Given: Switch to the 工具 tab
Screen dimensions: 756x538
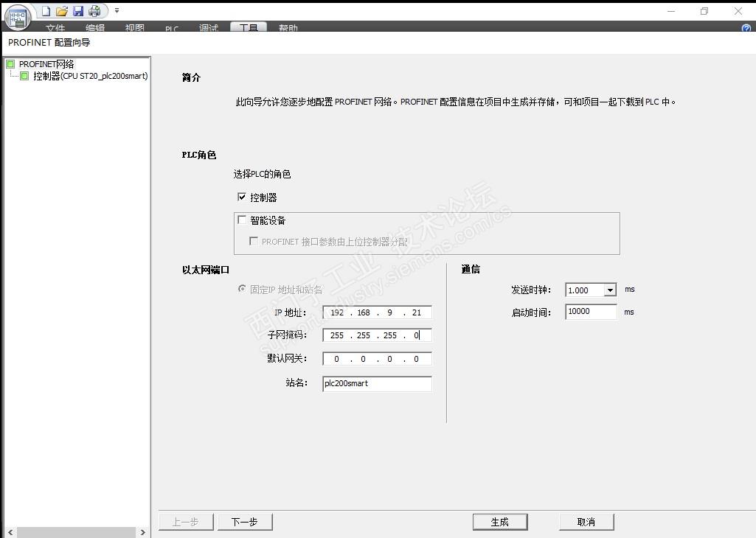Looking at the screenshot, I should tap(249, 27).
